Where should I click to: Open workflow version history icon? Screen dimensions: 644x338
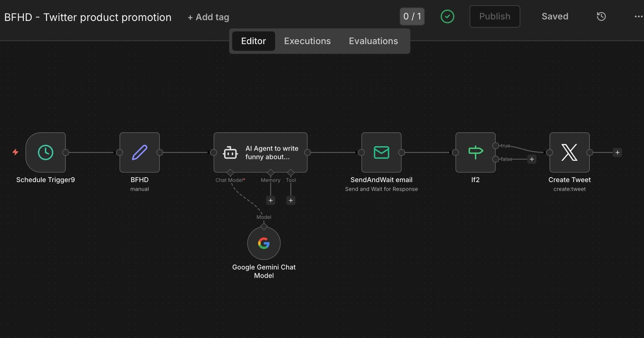tap(601, 17)
